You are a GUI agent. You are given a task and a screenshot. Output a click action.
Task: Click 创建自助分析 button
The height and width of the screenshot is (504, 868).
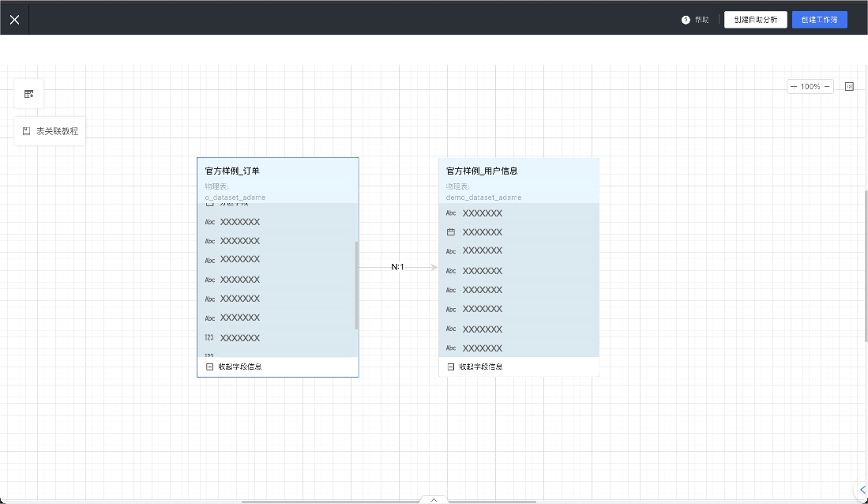click(756, 20)
